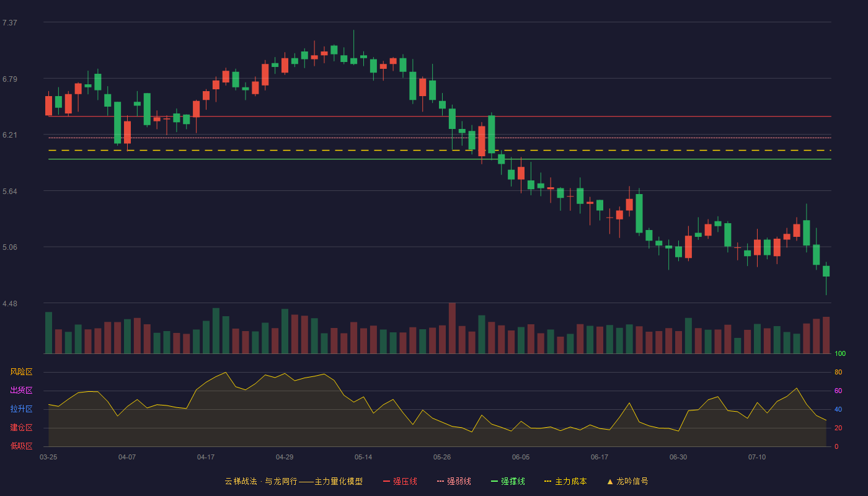Screen dimensions: 868x496
Task: Click the tallest volume bar near 05-26
Action: (452, 328)
